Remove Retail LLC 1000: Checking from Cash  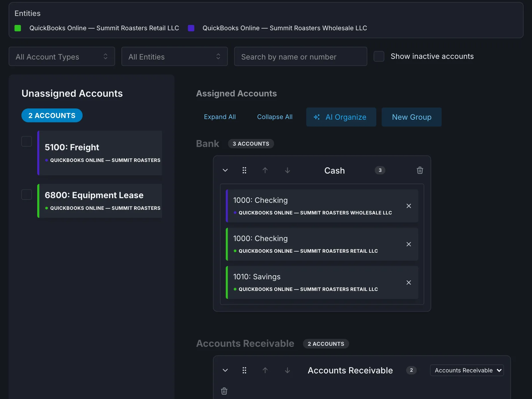[409, 244]
